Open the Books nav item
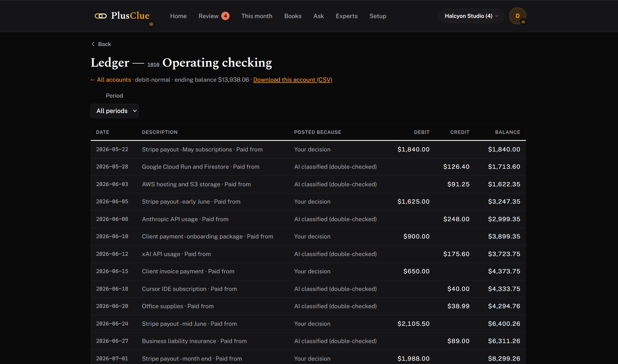The width and height of the screenshot is (618, 364). click(x=293, y=16)
